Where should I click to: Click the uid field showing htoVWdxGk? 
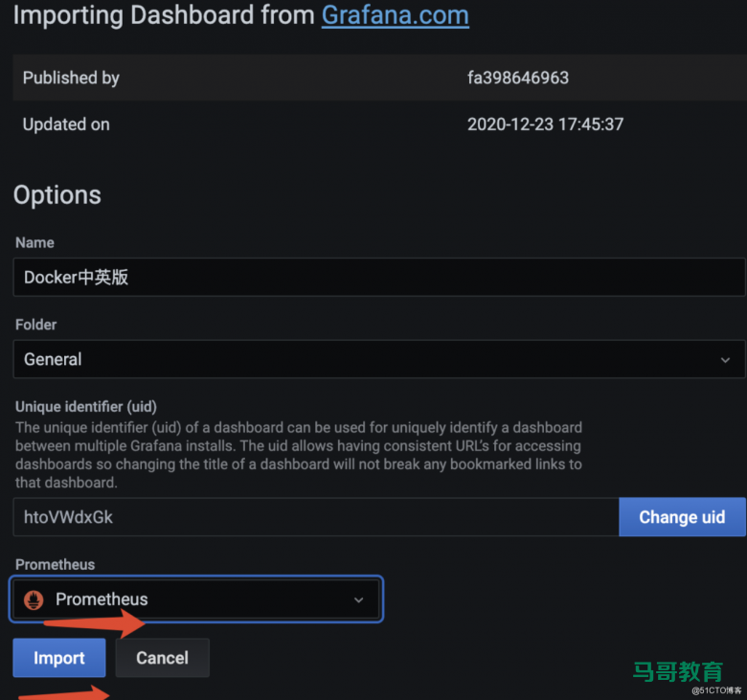click(316, 517)
